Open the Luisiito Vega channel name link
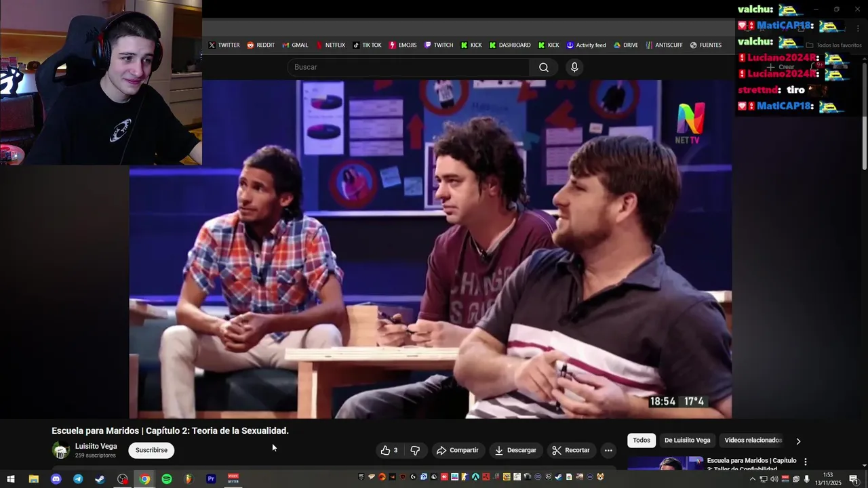Image resolution: width=868 pixels, height=488 pixels. (96, 446)
